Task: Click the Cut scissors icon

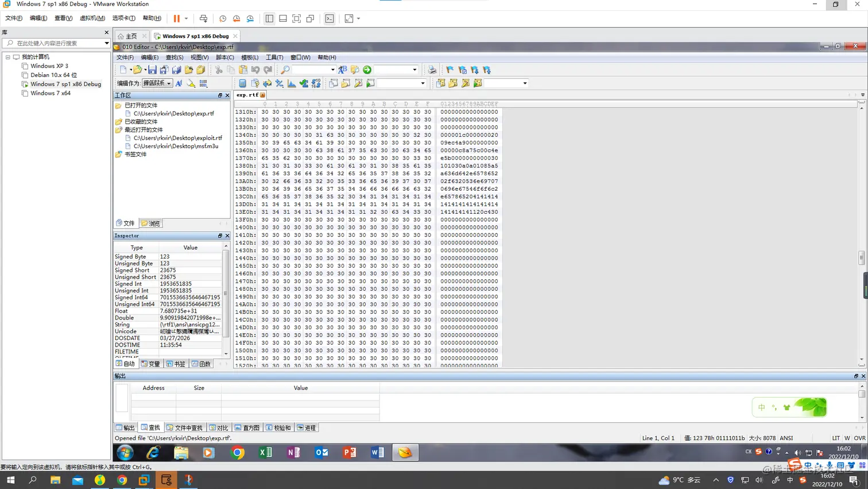Action: pyautogui.click(x=218, y=70)
